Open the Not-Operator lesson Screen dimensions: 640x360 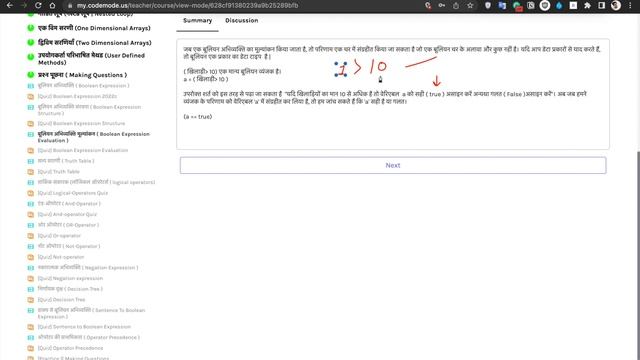click(x=69, y=246)
